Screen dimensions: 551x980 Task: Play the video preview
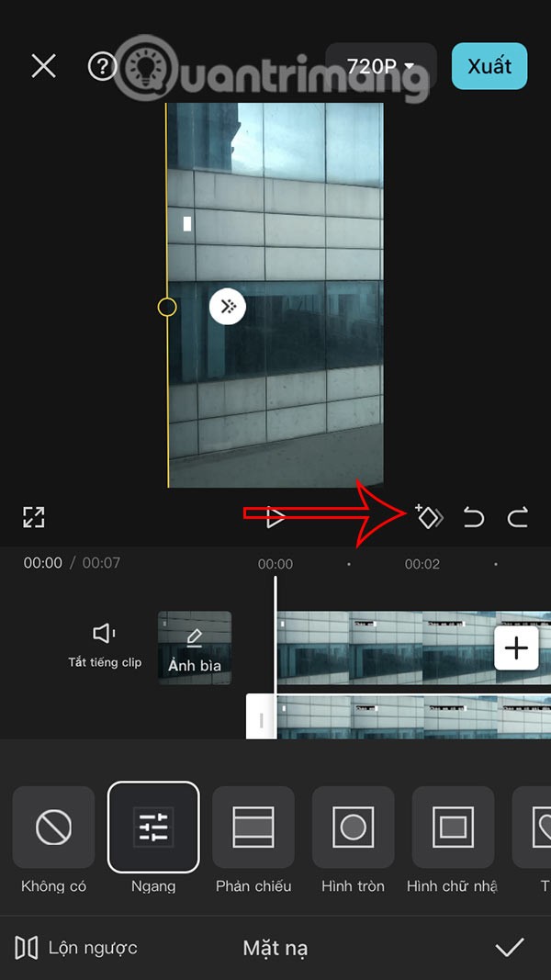point(275,518)
